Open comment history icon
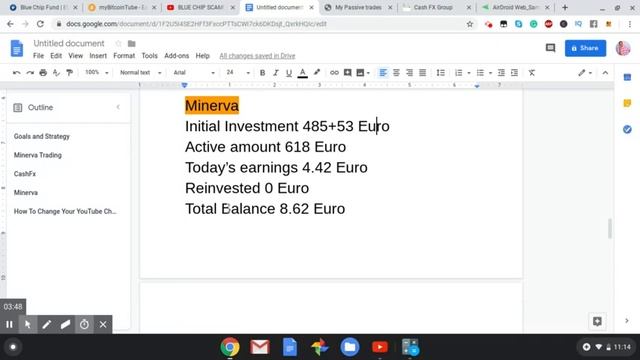This screenshot has height=360, width=640. coord(550,48)
